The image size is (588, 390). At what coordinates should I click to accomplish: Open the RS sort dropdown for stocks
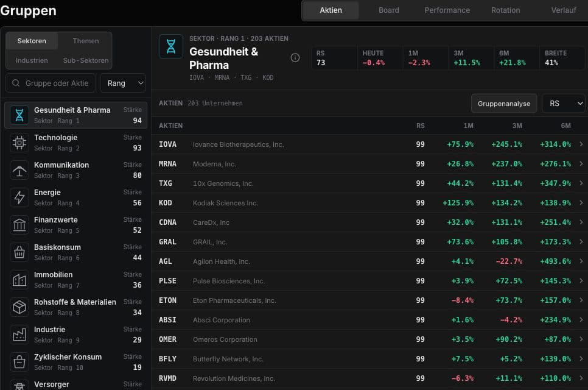click(x=564, y=103)
